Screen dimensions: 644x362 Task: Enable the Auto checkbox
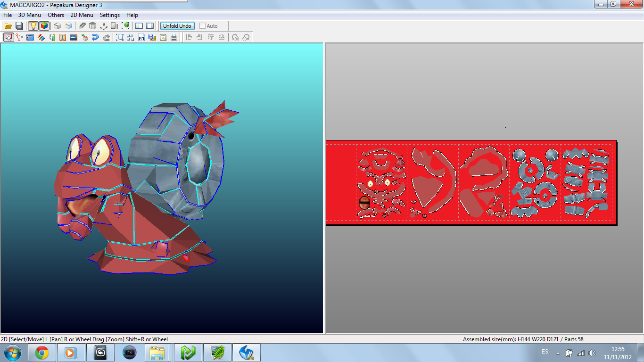point(203,26)
